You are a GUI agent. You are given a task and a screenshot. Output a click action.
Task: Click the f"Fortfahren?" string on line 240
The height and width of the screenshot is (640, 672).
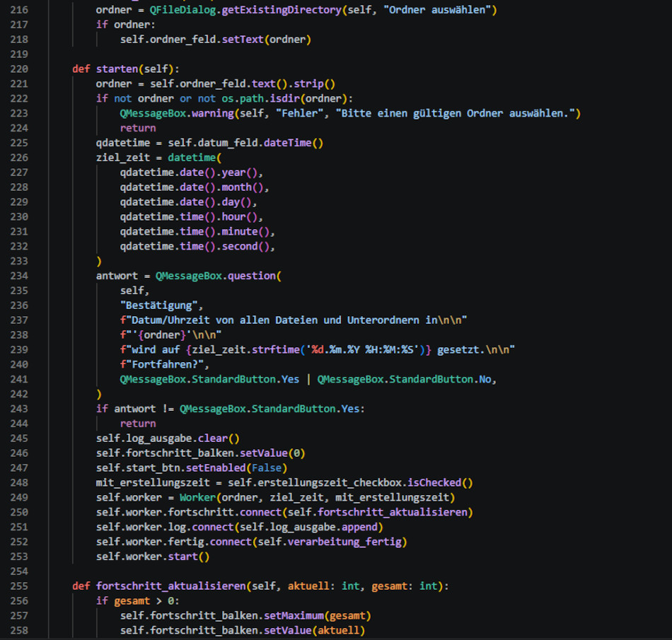click(161, 364)
